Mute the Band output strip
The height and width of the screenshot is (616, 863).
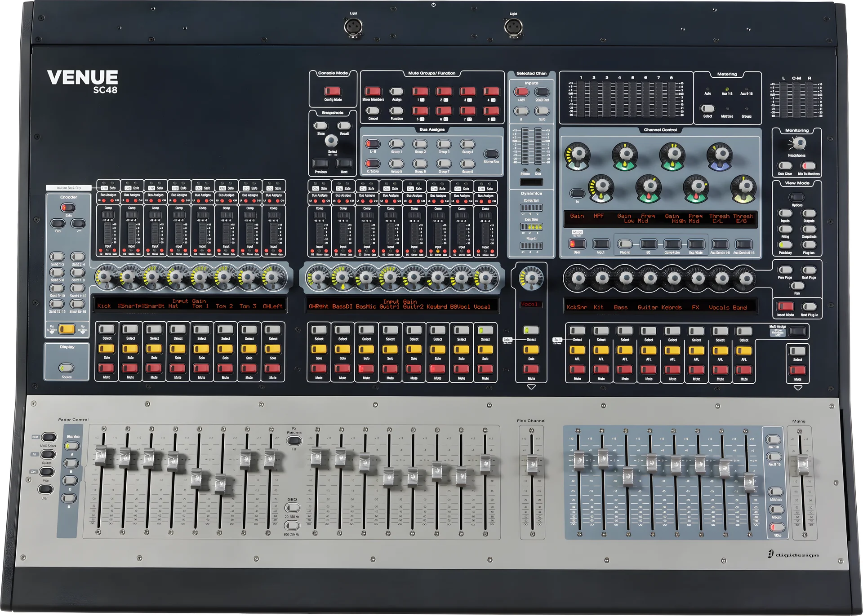743,370
